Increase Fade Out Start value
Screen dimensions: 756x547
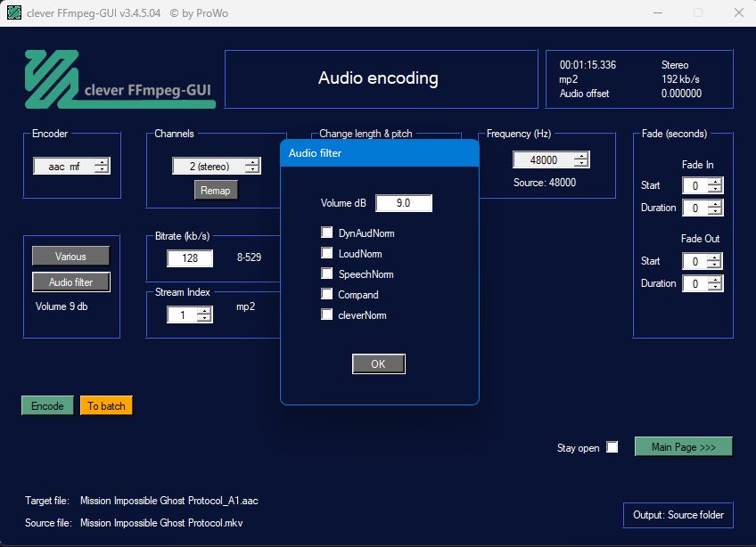pos(714,257)
